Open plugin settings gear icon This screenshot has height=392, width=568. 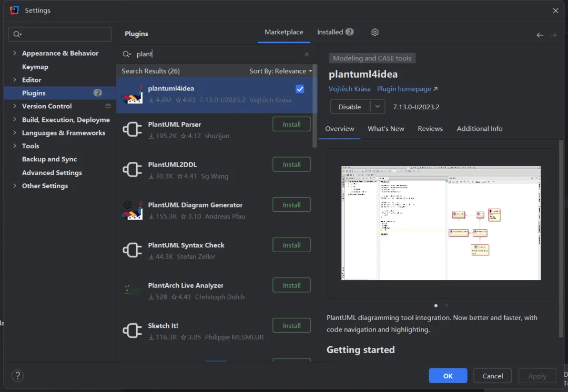click(375, 32)
